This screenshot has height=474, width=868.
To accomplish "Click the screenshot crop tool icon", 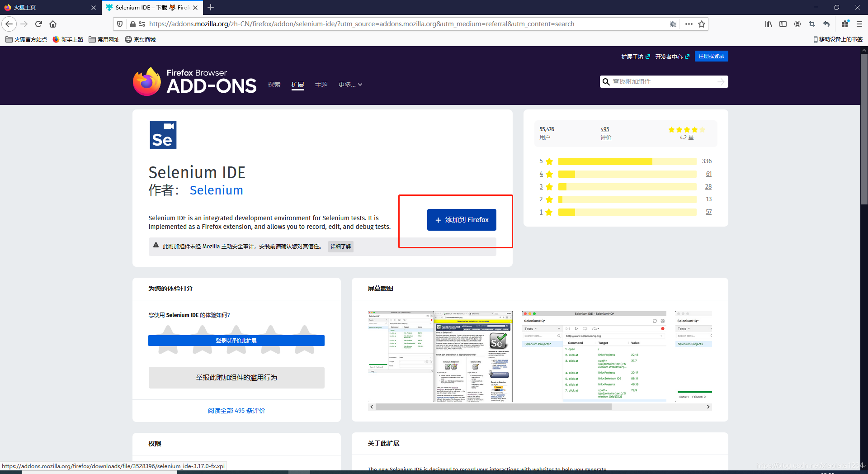I will (812, 24).
